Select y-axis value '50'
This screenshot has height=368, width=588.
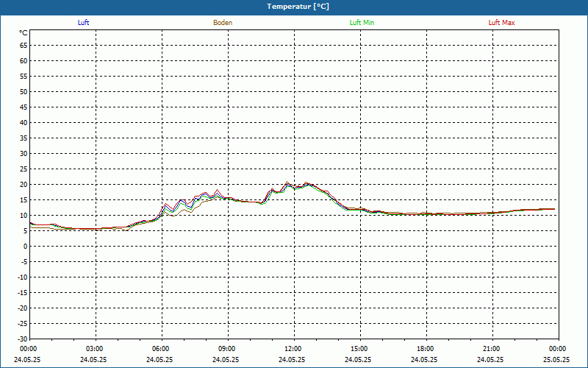(24, 91)
